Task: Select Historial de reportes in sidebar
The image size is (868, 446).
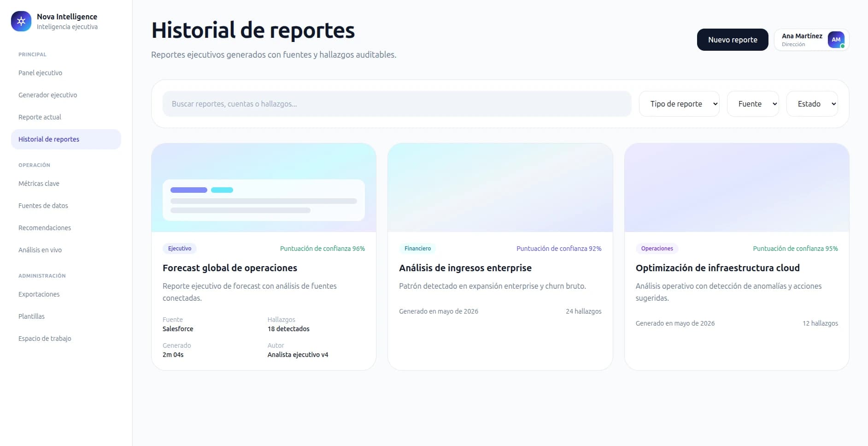Action: click(66, 139)
